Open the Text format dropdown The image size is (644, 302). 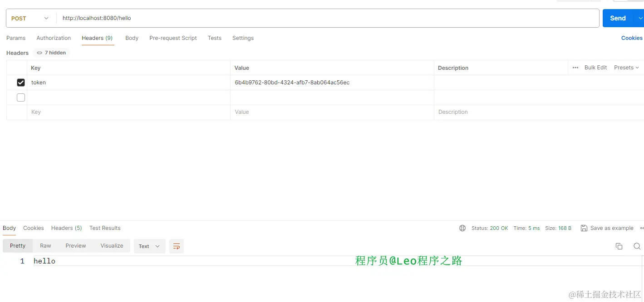coord(149,246)
